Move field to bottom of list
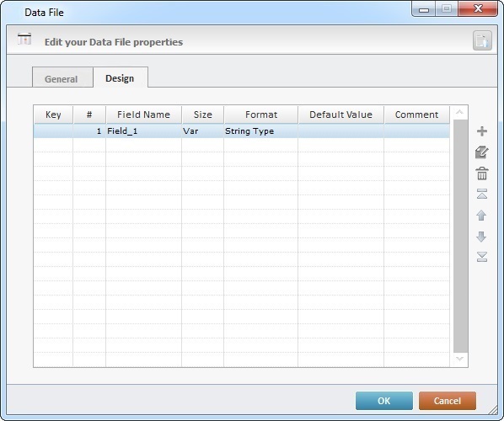Image resolution: width=504 pixels, height=421 pixels. click(x=481, y=257)
